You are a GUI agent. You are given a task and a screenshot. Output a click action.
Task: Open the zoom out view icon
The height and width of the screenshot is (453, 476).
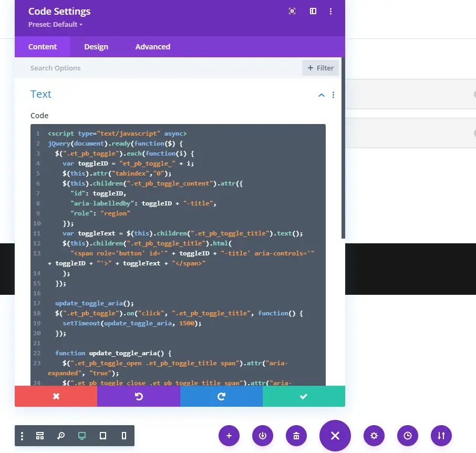coord(61,436)
